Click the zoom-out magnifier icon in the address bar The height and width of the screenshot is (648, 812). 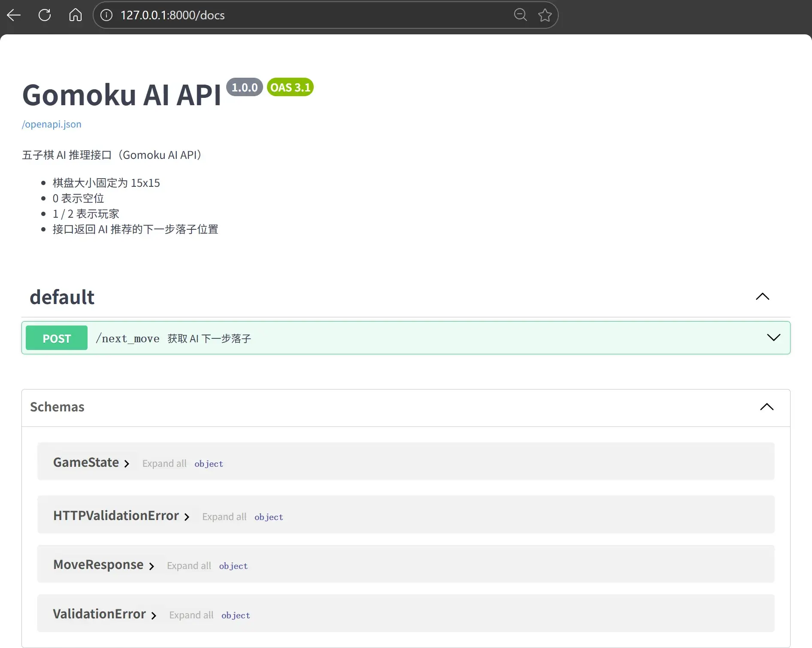pyautogui.click(x=520, y=15)
